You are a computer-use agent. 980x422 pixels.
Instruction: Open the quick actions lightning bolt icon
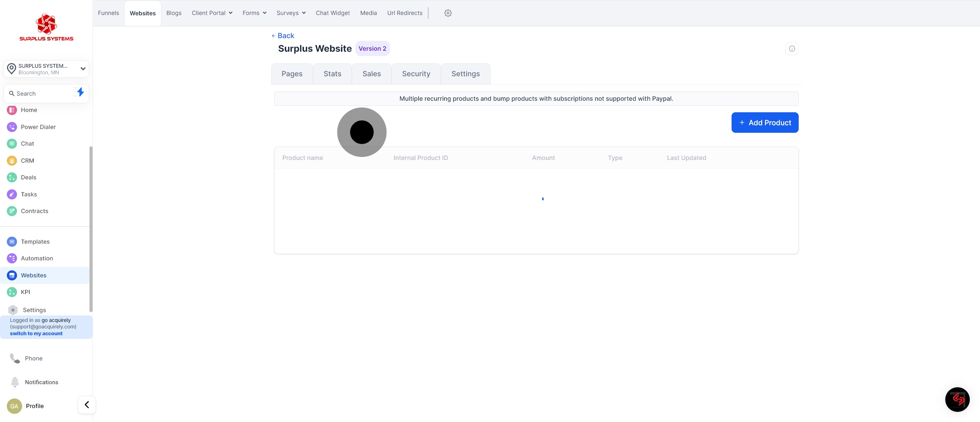[80, 93]
